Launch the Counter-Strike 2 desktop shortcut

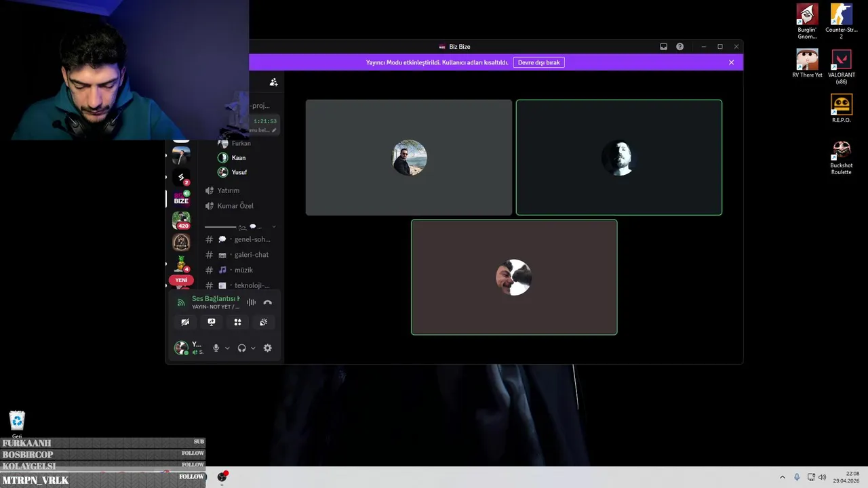pyautogui.click(x=842, y=21)
